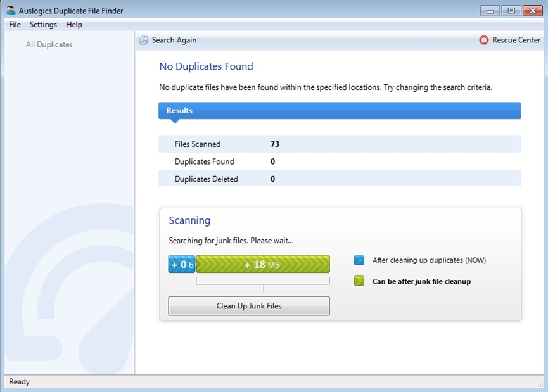Open the Rescue Center
548x392 pixels.
pos(516,40)
